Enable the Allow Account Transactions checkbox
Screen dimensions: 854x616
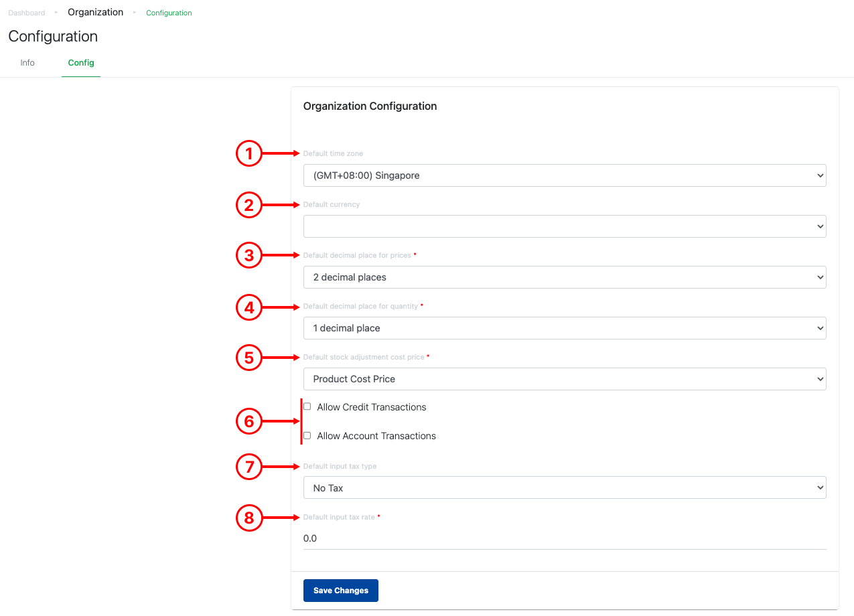coord(307,435)
